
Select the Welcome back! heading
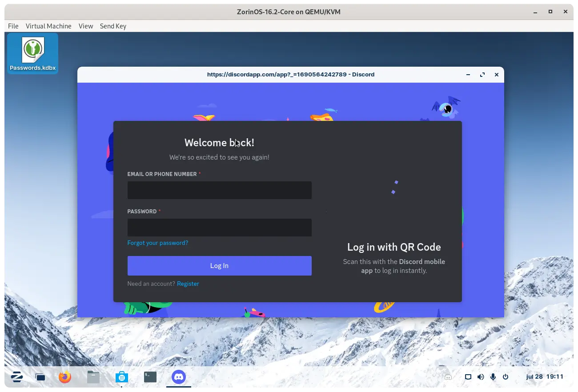click(x=219, y=143)
